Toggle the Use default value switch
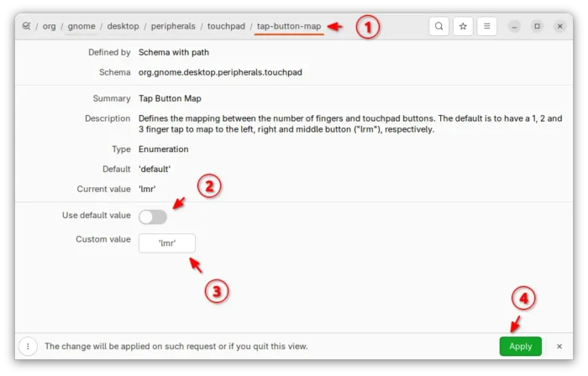Screen dimensions: 588x376 point(153,217)
